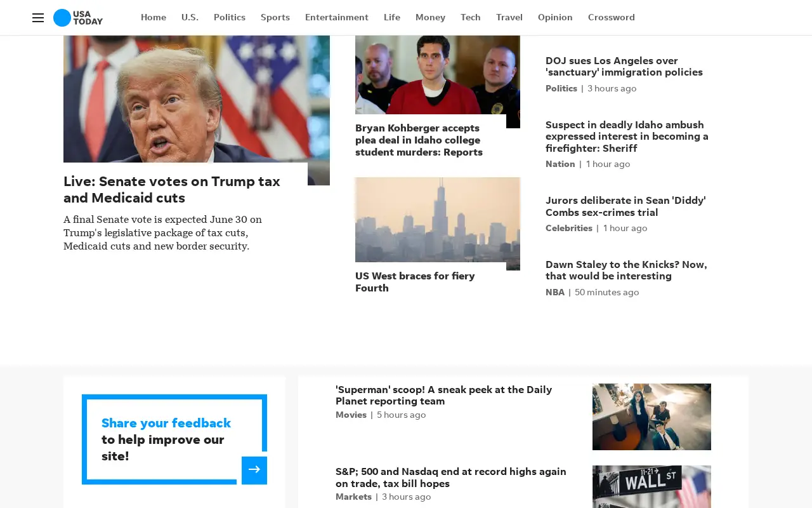Viewport: 812px width, 508px height.
Task: Open the Crossword page
Action: coord(612,17)
